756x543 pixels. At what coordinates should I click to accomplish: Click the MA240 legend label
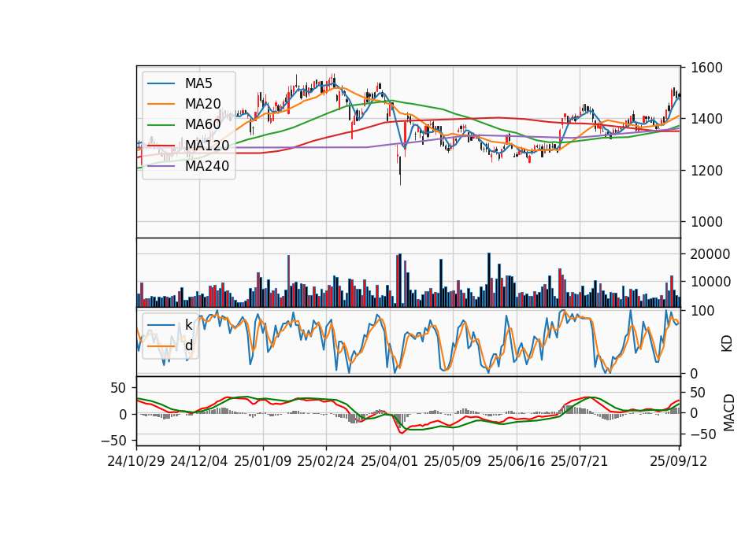pos(207,166)
